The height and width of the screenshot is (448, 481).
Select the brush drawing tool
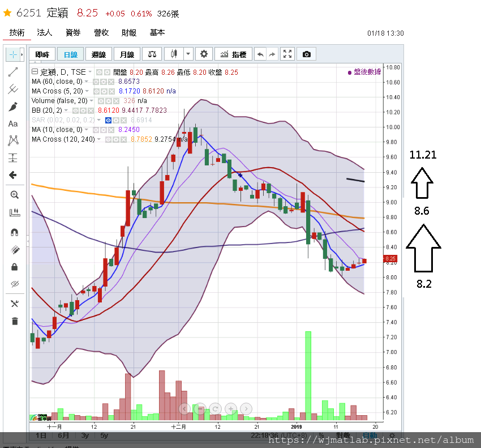click(13, 106)
